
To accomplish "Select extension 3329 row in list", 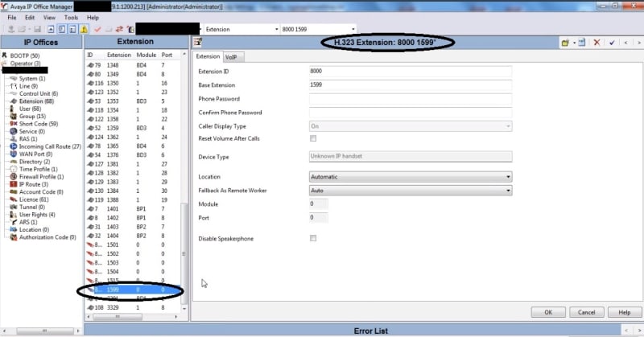I will [133, 307].
